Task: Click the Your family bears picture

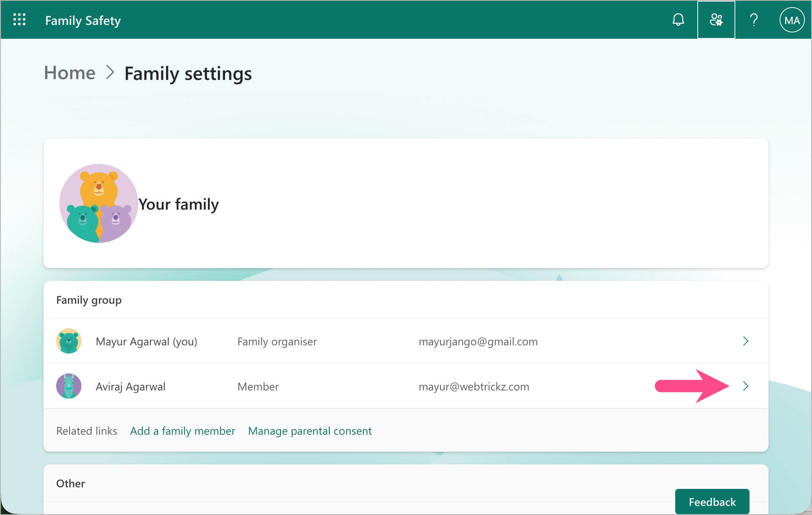Action: pos(99,203)
